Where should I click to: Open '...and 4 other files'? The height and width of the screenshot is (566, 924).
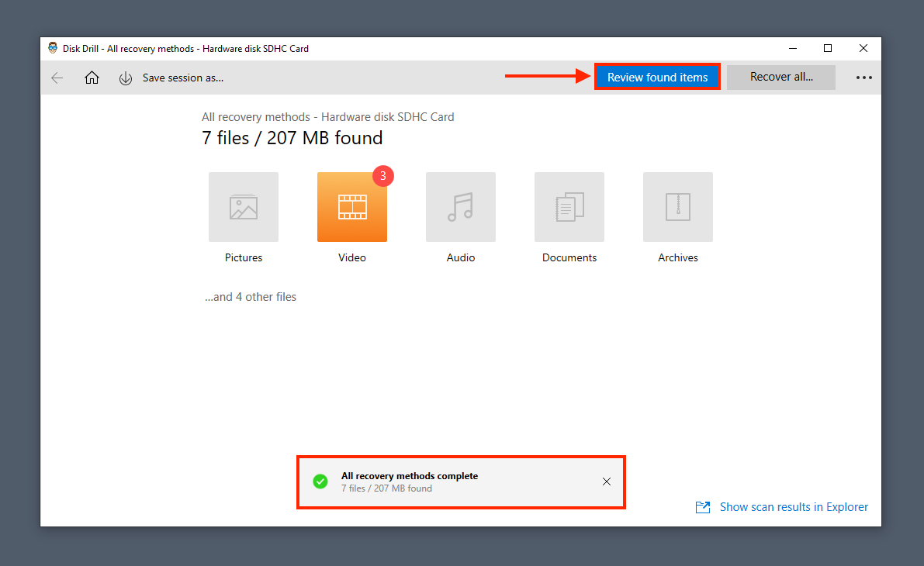click(x=251, y=297)
